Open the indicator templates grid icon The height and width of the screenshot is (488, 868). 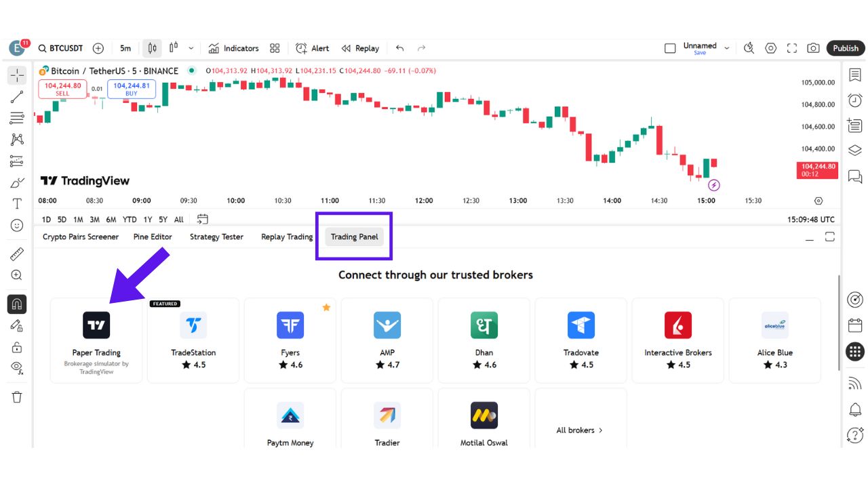tap(275, 48)
